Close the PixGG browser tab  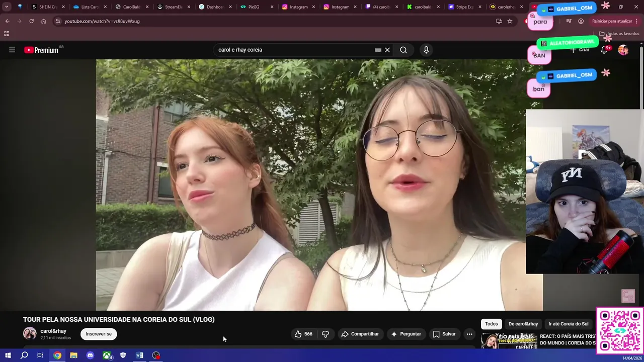point(272,7)
